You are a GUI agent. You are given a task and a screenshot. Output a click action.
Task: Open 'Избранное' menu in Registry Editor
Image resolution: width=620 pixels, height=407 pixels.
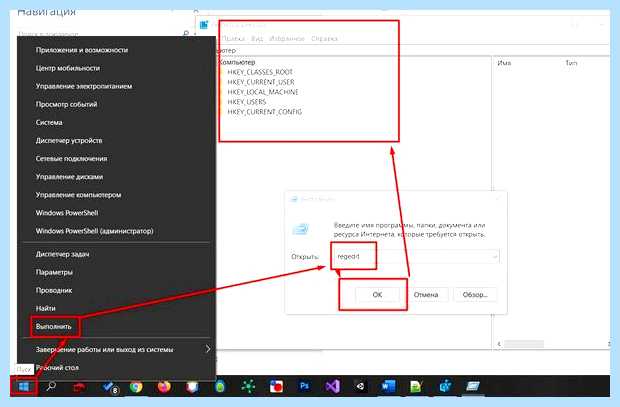point(287,38)
